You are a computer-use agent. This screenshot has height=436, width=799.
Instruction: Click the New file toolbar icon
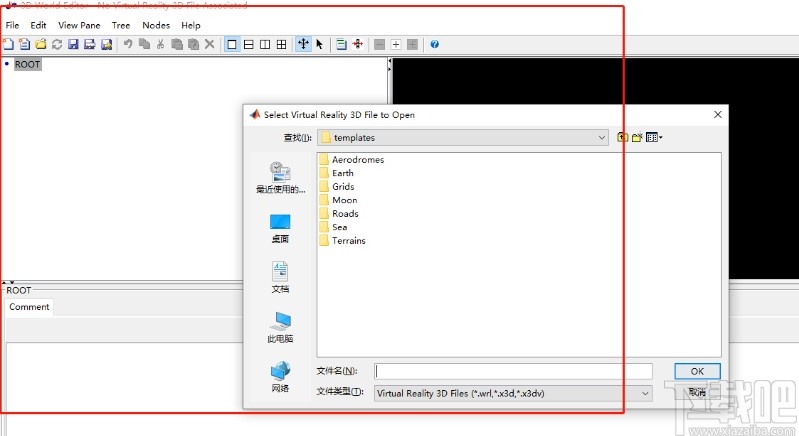pos(8,44)
